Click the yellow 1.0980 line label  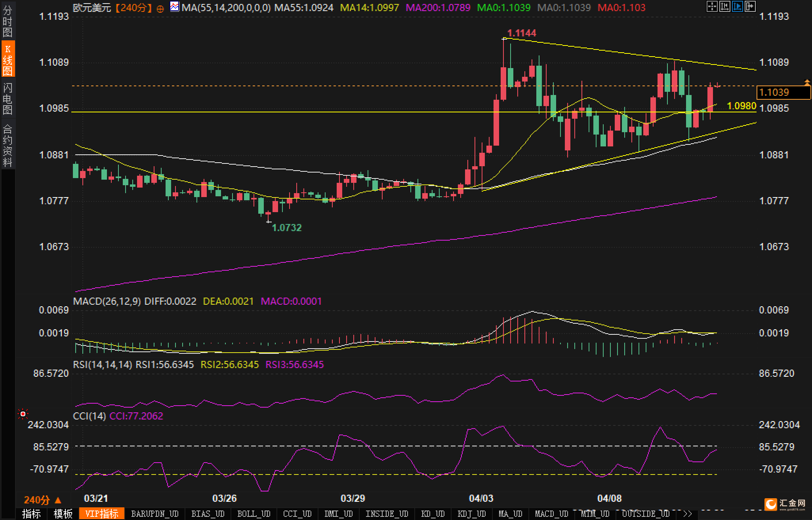742,106
